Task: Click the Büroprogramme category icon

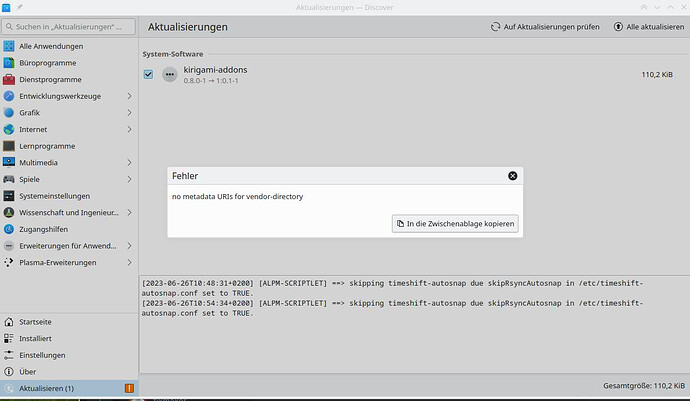Action: coord(9,63)
